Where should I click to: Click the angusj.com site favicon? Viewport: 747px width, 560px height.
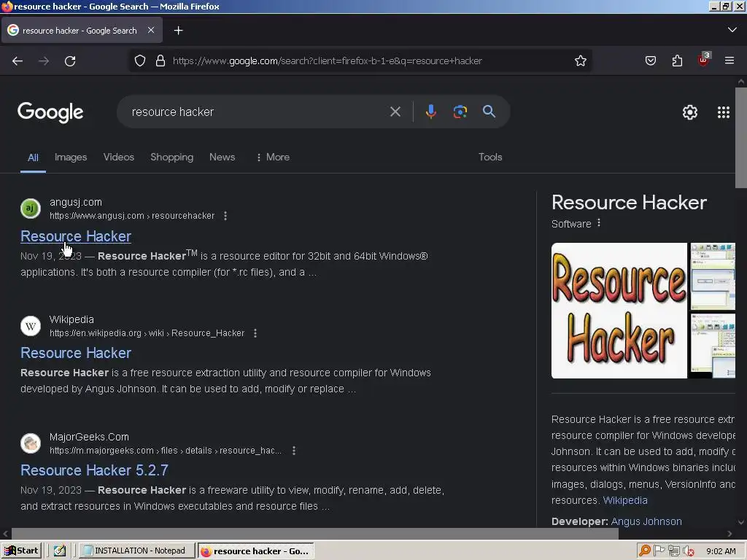click(x=31, y=209)
